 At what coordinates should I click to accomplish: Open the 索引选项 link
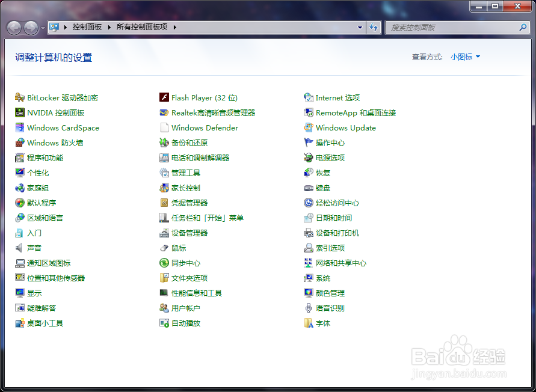tap(330, 248)
